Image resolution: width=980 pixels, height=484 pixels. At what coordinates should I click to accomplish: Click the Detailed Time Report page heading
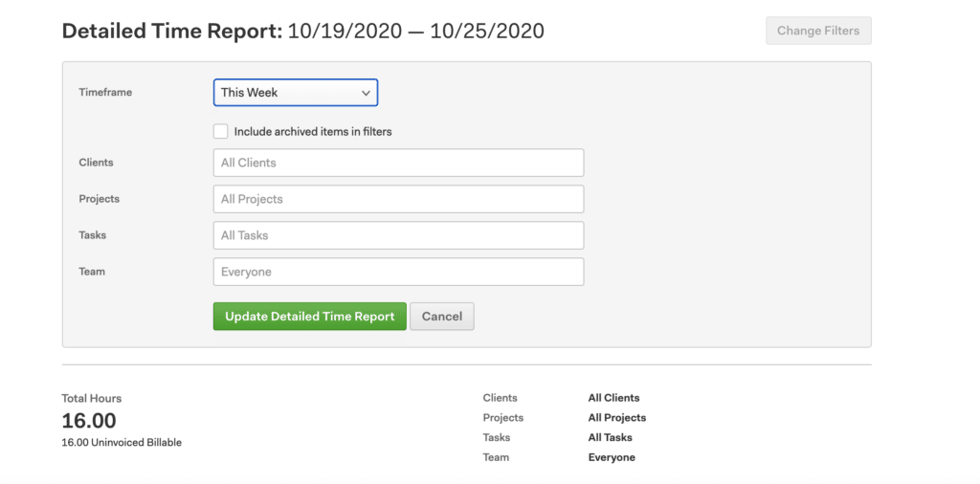(x=172, y=31)
